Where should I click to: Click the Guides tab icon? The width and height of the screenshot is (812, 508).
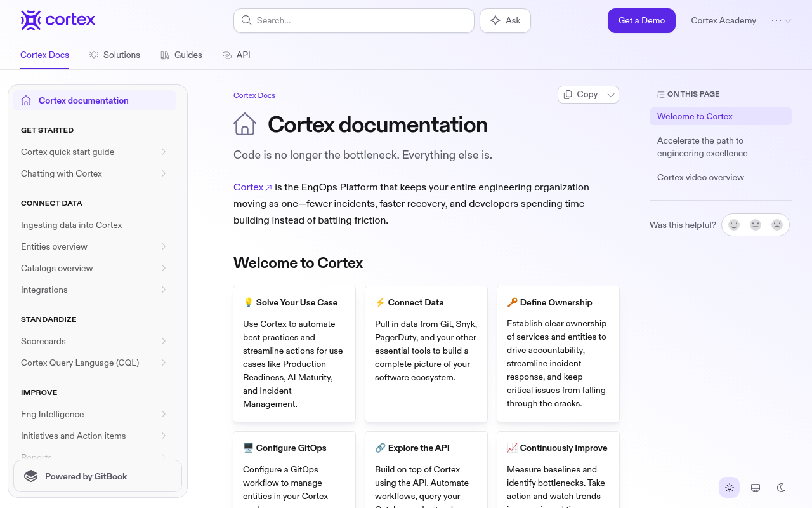[x=165, y=55]
